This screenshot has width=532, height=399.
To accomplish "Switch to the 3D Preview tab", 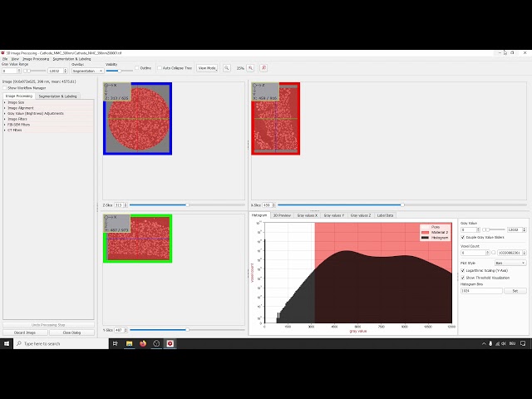I will 282,215.
